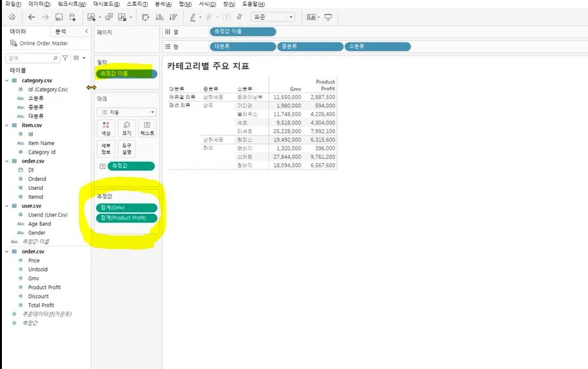Redo with the forward arrow icon
The width and height of the screenshot is (588, 369).
click(45, 17)
